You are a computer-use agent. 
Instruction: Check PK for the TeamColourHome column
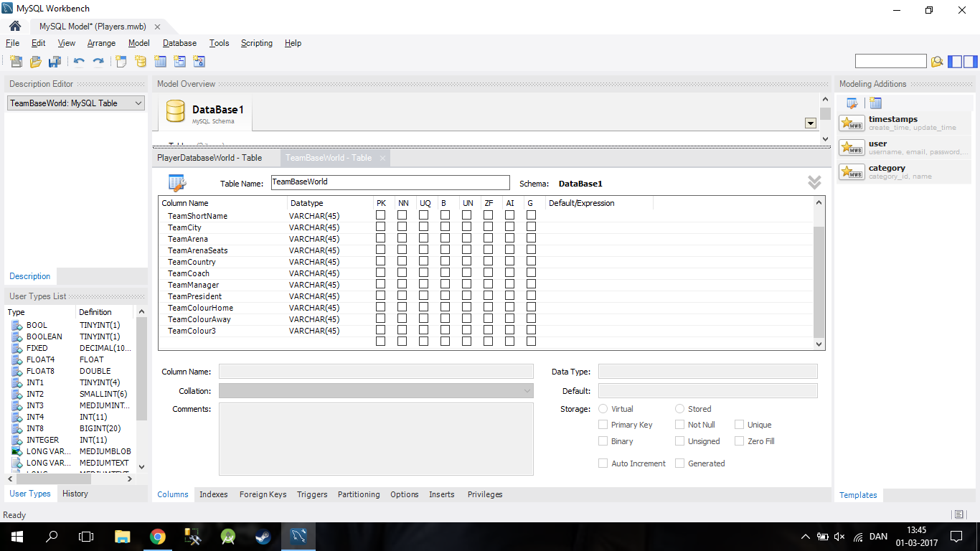(x=381, y=307)
